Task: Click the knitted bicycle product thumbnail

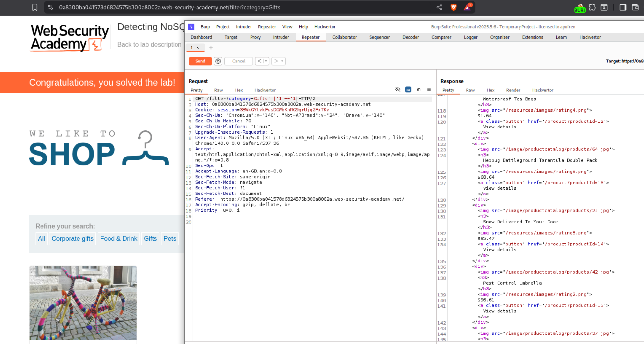Action: (83, 303)
